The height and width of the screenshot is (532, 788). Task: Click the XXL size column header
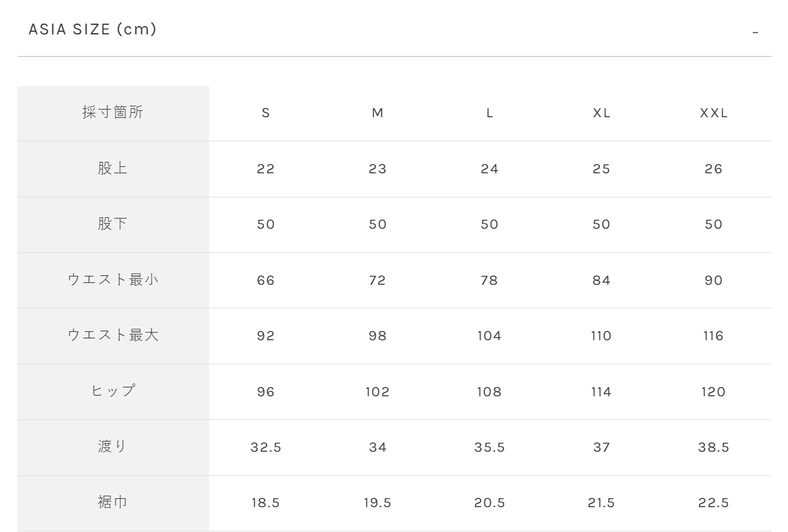click(713, 113)
